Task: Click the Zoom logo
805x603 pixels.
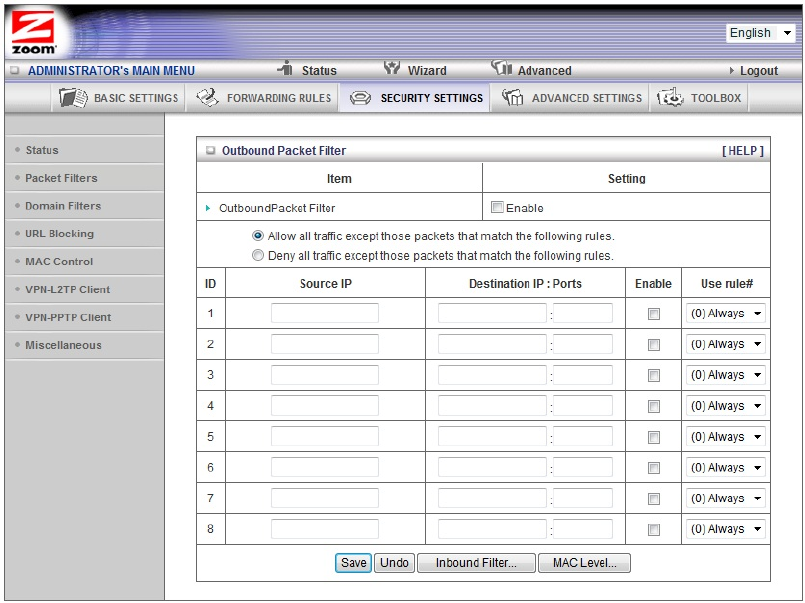Action: click(x=33, y=33)
